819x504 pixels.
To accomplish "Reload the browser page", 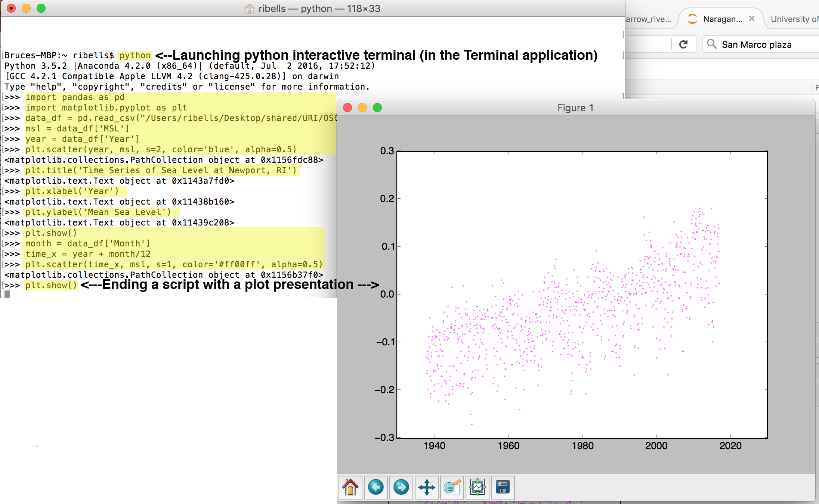I will pos(683,44).
